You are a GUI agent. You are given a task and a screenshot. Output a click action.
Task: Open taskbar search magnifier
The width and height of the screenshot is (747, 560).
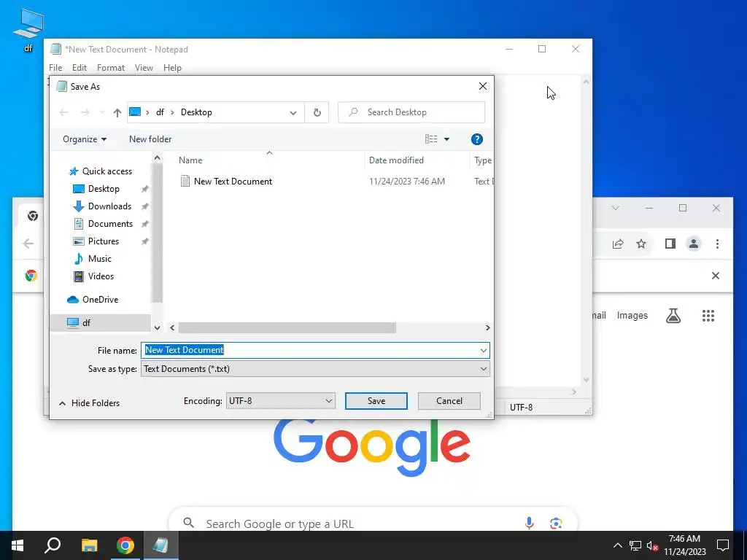coord(53,545)
